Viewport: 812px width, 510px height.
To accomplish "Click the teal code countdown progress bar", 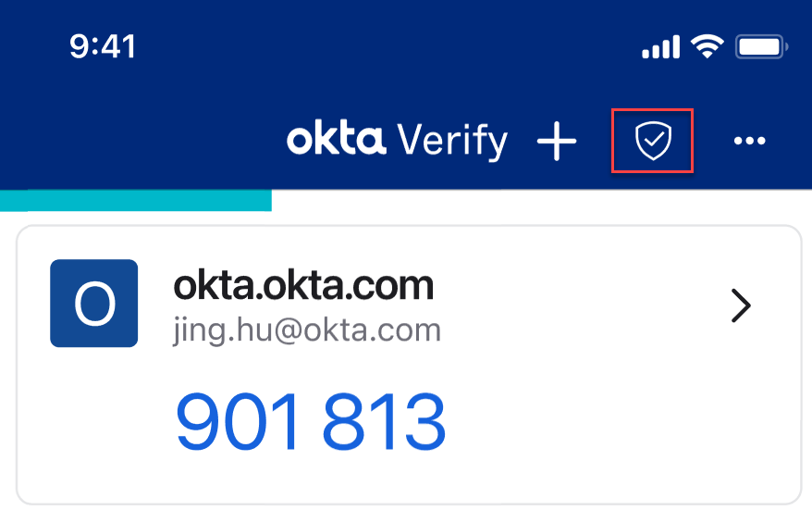I will (136, 200).
